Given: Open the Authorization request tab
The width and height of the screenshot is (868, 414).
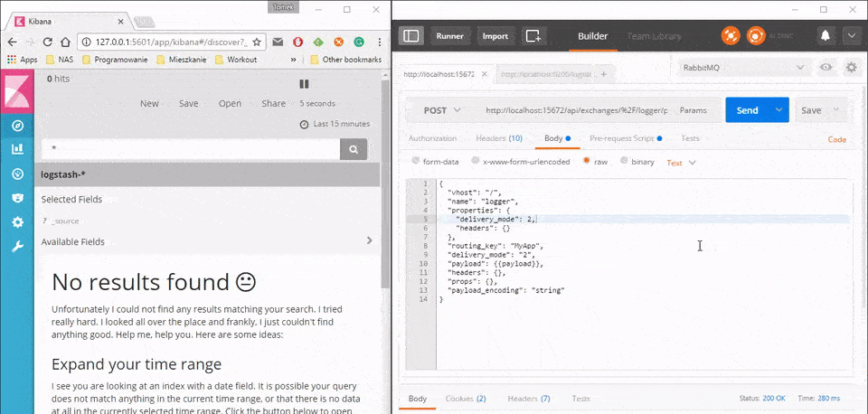Looking at the screenshot, I should tap(432, 138).
